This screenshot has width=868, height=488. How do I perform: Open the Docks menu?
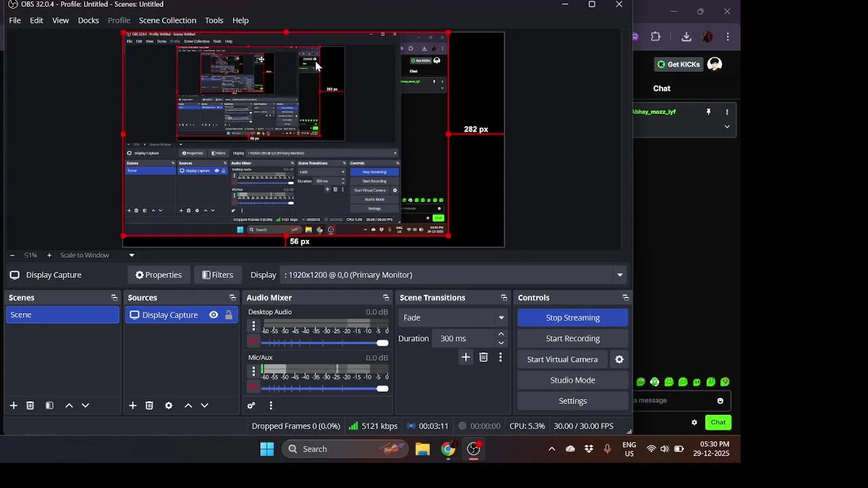(x=88, y=20)
